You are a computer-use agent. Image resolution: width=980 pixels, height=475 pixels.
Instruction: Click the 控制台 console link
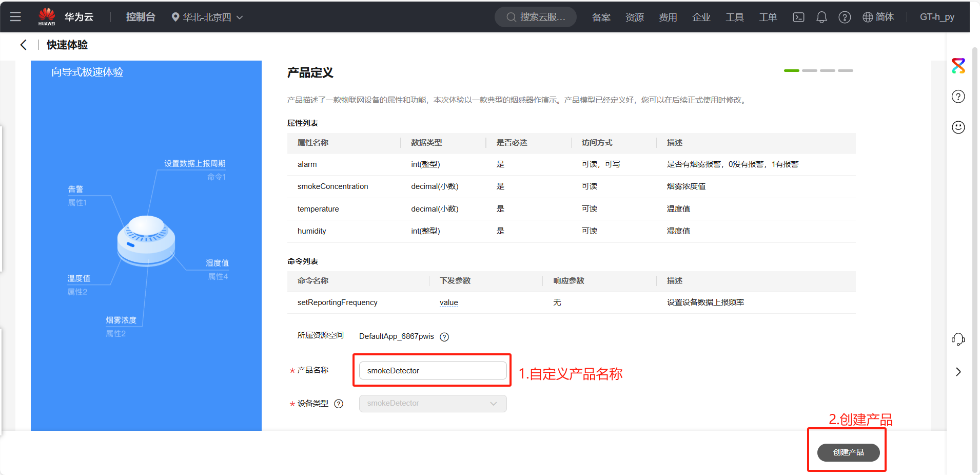(x=141, y=17)
